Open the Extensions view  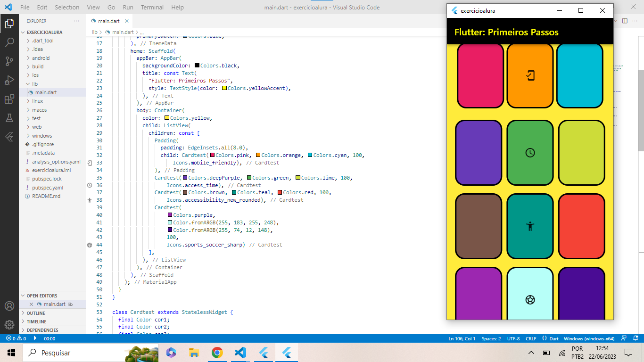[x=9, y=99]
